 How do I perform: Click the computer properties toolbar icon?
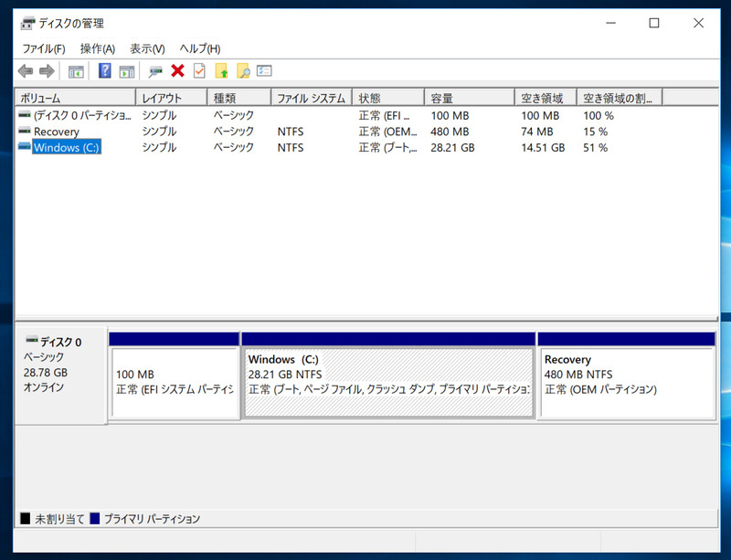click(154, 71)
